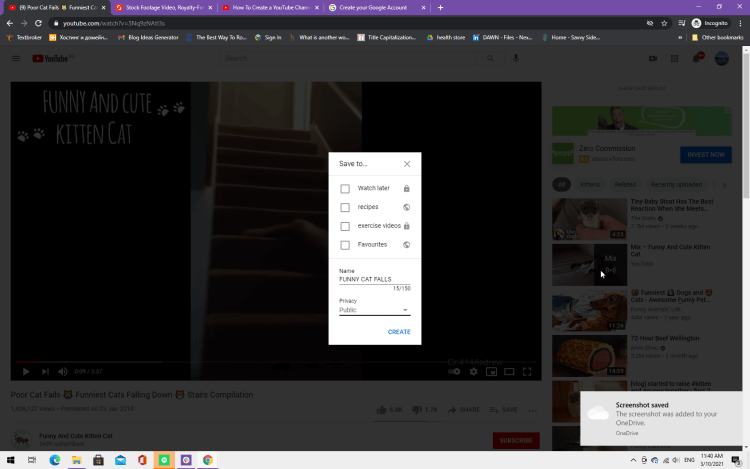Open the Mix – Funny And Cute Kitten Cat link

click(670, 251)
